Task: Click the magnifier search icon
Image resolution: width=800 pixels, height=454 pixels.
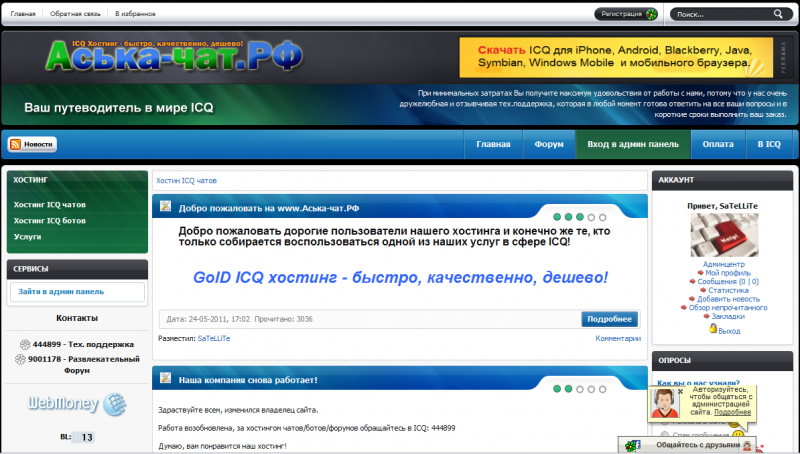Action: 778,14
